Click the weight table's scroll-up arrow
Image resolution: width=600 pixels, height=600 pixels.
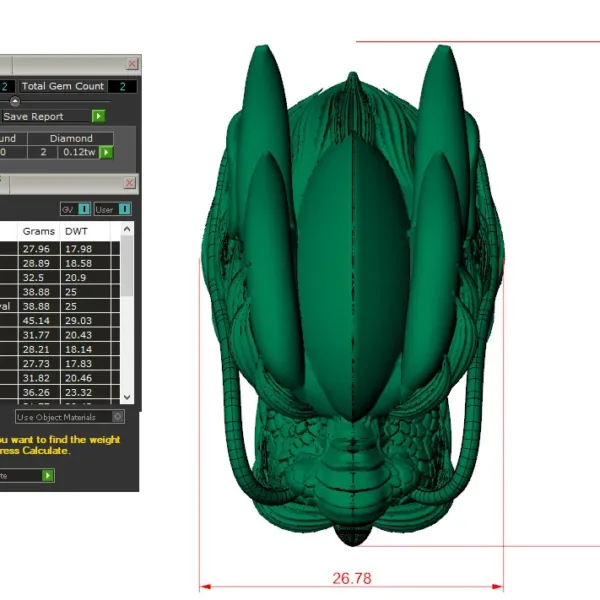coord(127,229)
